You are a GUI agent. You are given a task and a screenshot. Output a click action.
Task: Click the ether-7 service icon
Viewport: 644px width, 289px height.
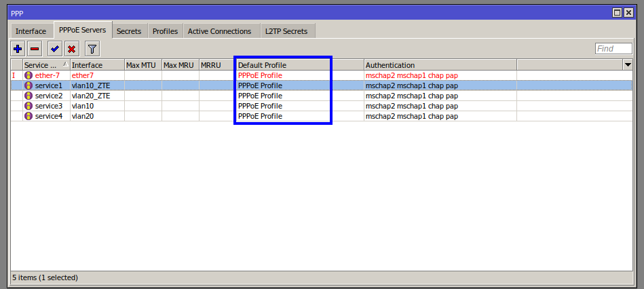pyautogui.click(x=29, y=75)
